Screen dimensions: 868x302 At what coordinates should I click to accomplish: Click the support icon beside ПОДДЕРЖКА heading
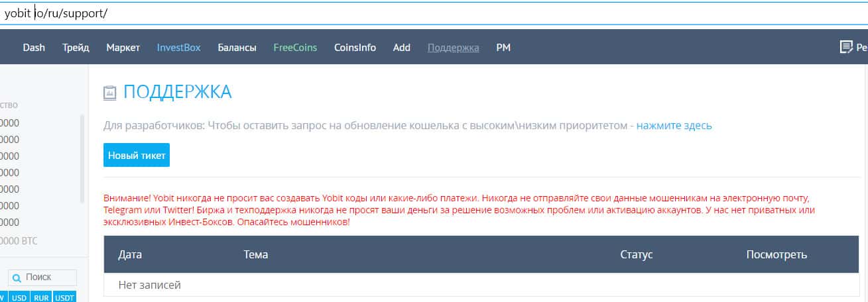click(110, 93)
